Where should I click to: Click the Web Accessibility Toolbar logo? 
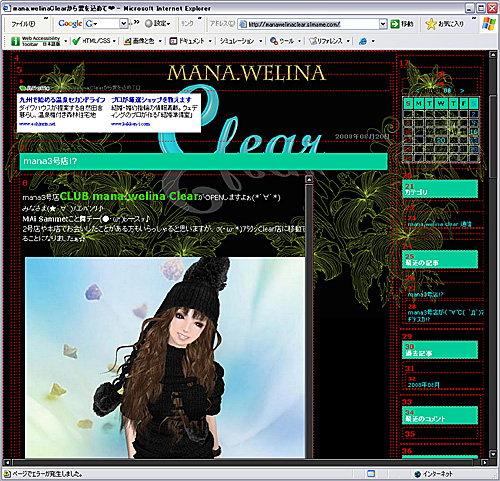pos(36,41)
